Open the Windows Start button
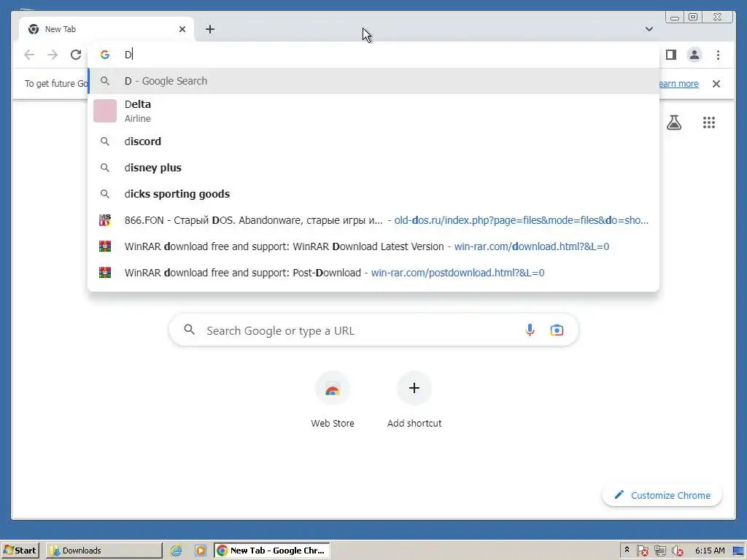The image size is (747, 560). 20,551
